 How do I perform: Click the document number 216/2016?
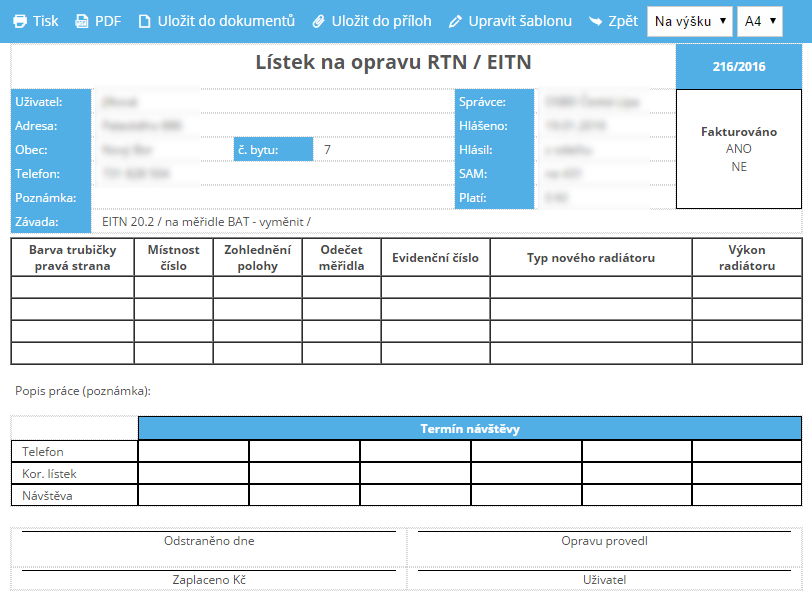[x=739, y=67]
